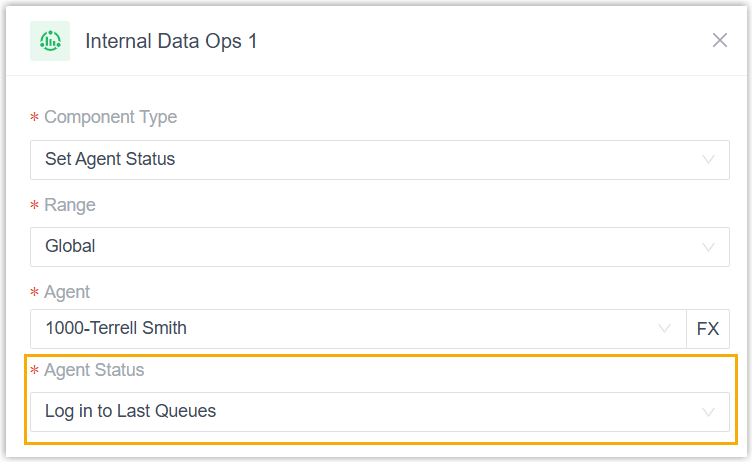Screen dimensions: 753x463
Task: Click the 'Agent Status' field label
Action: pos(94,370)
